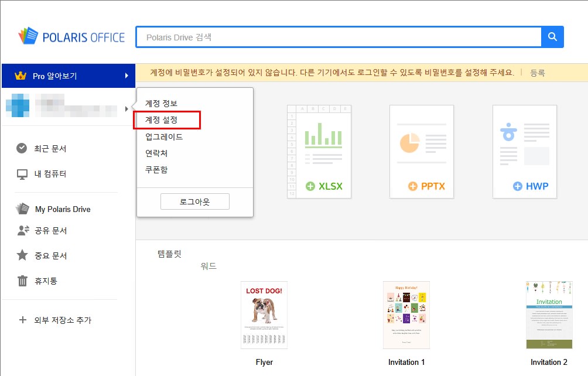Click the My Polaris Drive icon

click(22, 209)
